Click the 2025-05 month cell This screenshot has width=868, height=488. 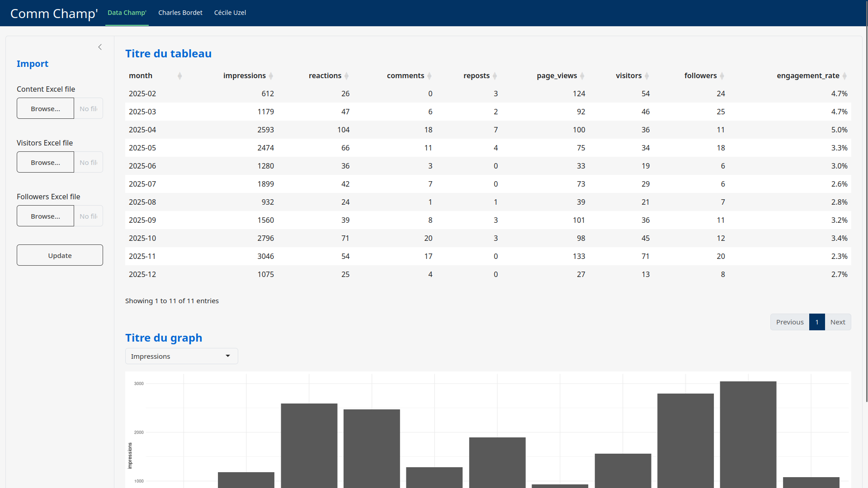pyautogui.click(x=142, y=148)
